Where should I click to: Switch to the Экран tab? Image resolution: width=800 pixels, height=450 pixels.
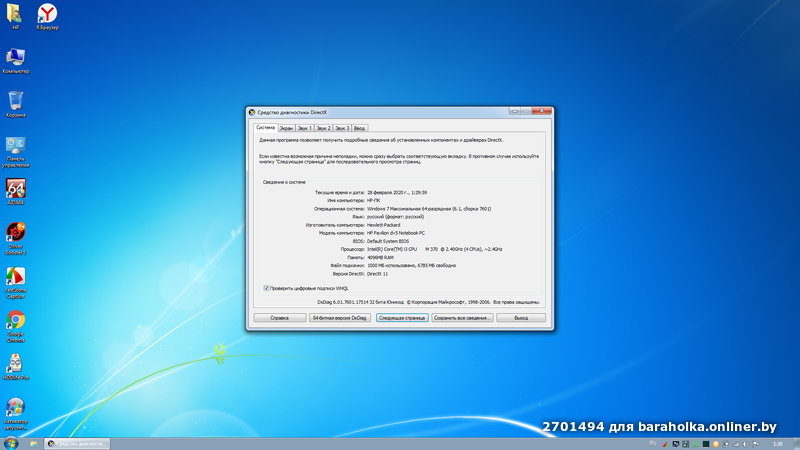pos(286,128)
